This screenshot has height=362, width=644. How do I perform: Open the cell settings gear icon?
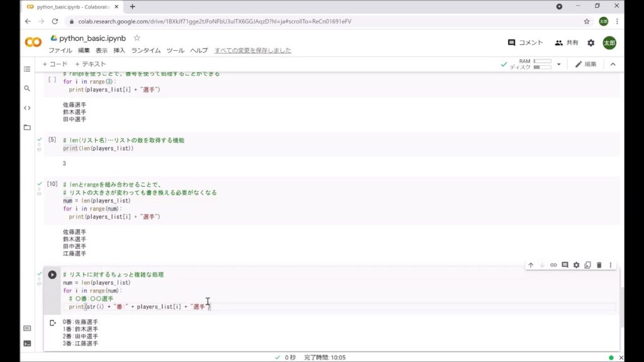pyautogui.click(x=576, y=265)
